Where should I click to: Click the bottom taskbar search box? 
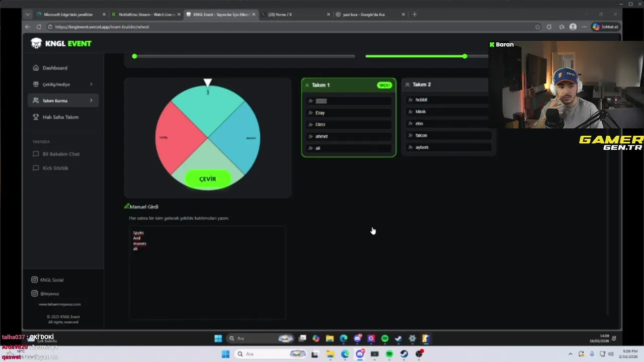[270, 354]
